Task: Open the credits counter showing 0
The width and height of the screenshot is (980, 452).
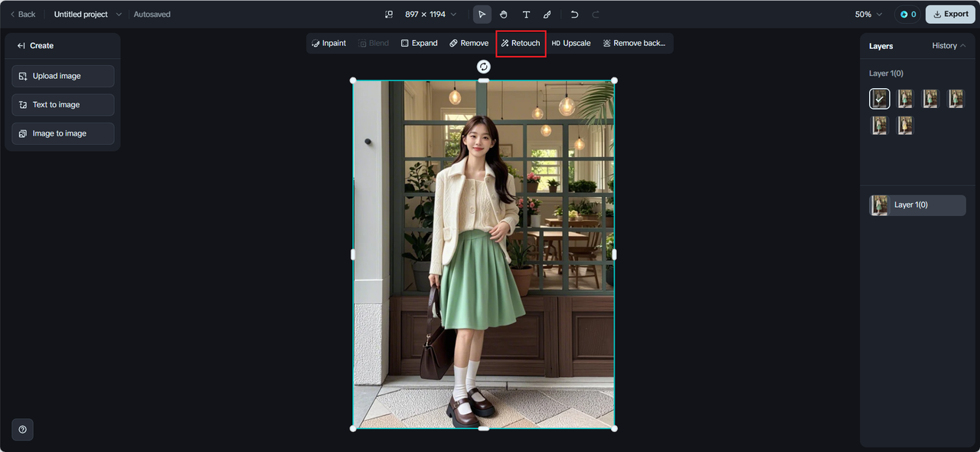Action: pos(908,15)
